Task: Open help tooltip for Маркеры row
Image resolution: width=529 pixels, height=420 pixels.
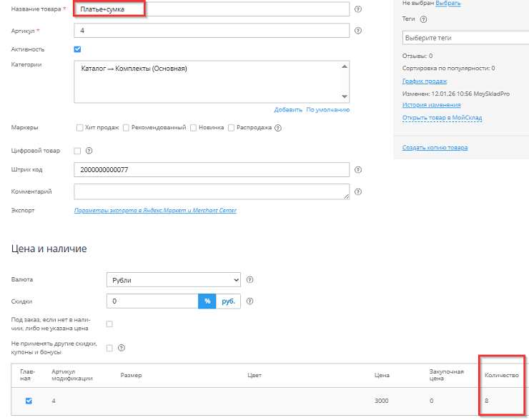Action: 278,128
